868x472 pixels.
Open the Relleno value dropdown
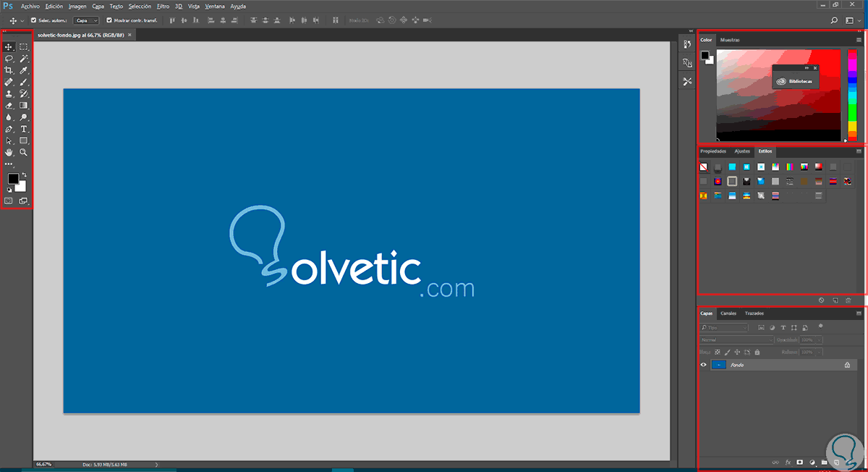[819, 352]
